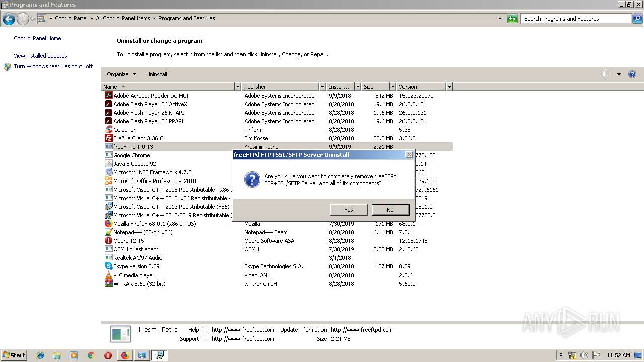
Task: Show hidden tray icons arrow
Action: (561, 355)
